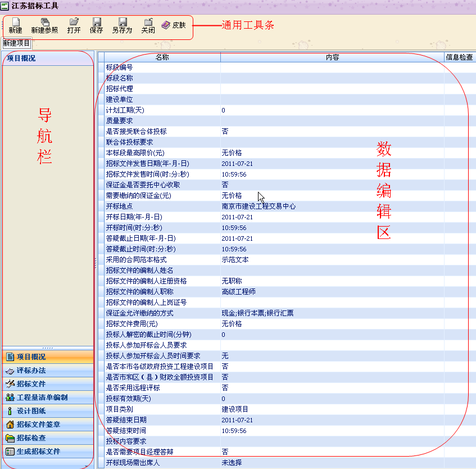Change the 是否接受联合体投标 value 否
Image resolution: width=476 pixels, height=469 pixels.
332,132
